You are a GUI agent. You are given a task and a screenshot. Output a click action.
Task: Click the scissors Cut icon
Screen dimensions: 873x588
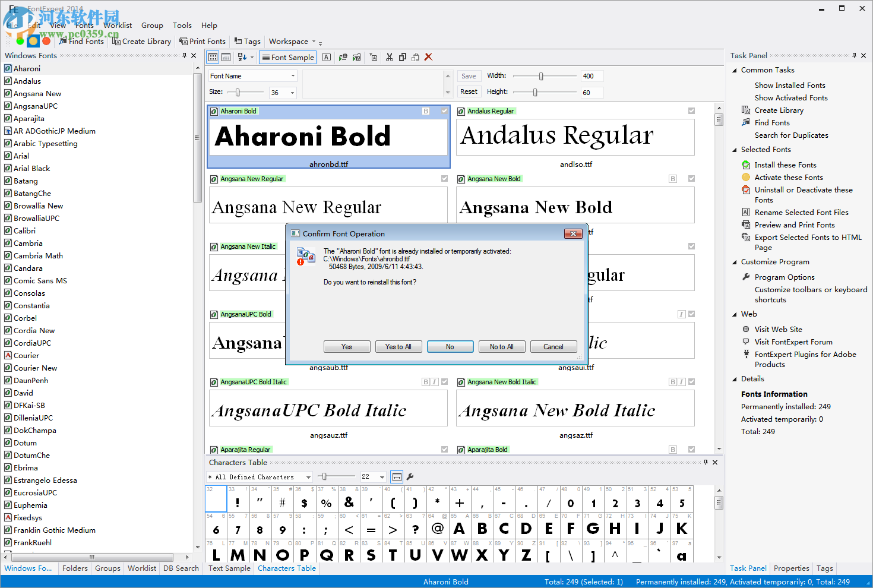coord(390,57)
